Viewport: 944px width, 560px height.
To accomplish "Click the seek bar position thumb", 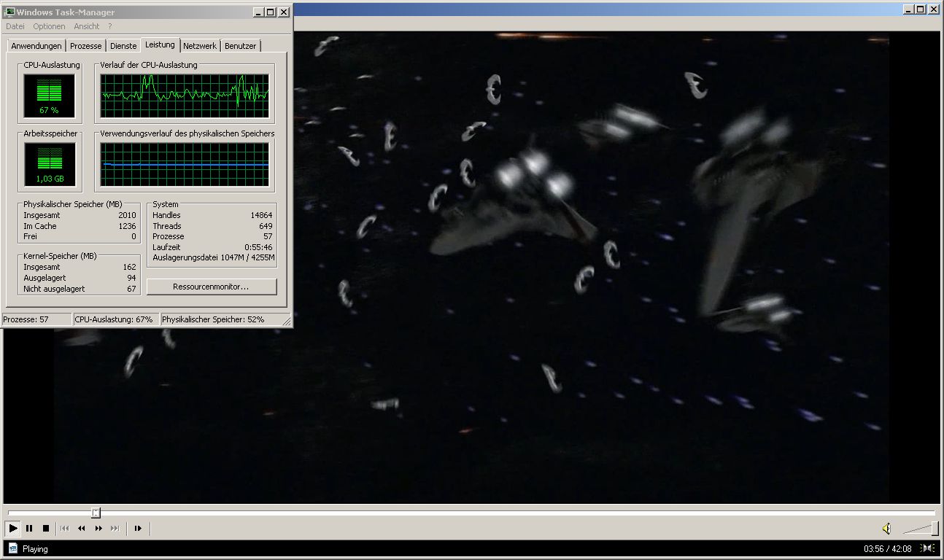I will (96, 513).
